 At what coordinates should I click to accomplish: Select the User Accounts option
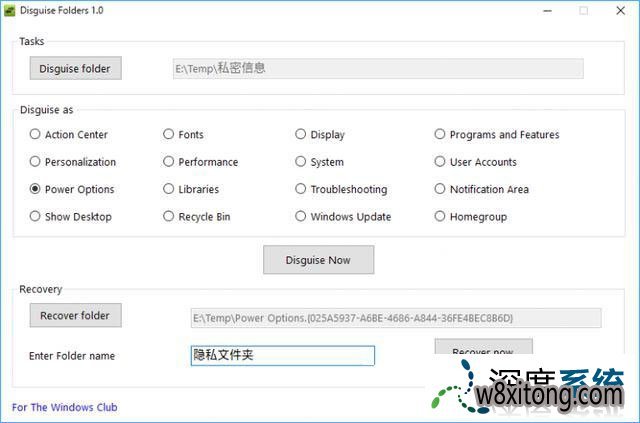(440, 162)
